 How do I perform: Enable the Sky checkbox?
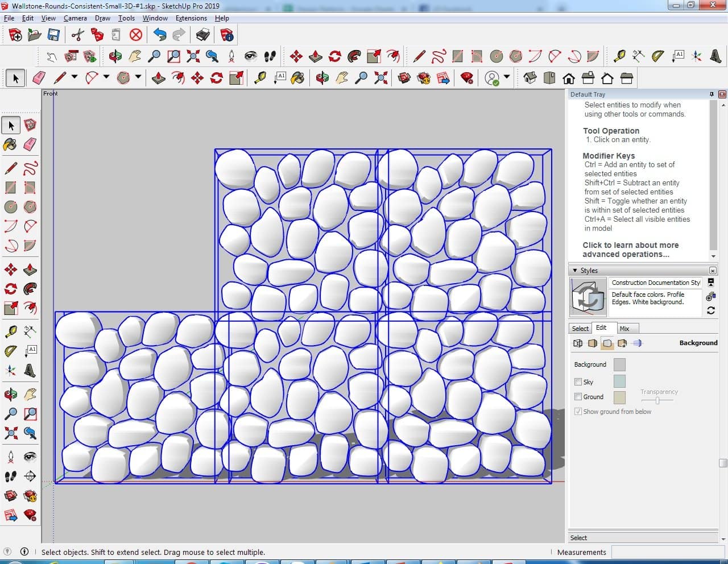coord(578,382)
